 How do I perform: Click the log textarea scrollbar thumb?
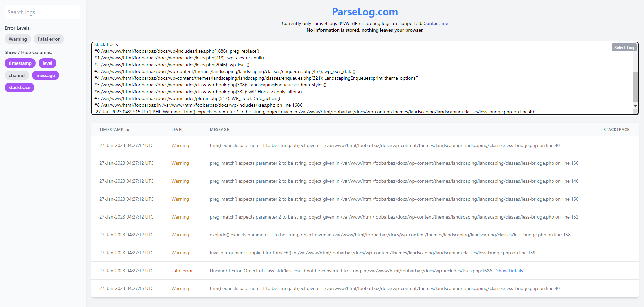pyautogui.click(x=635, y=86)
